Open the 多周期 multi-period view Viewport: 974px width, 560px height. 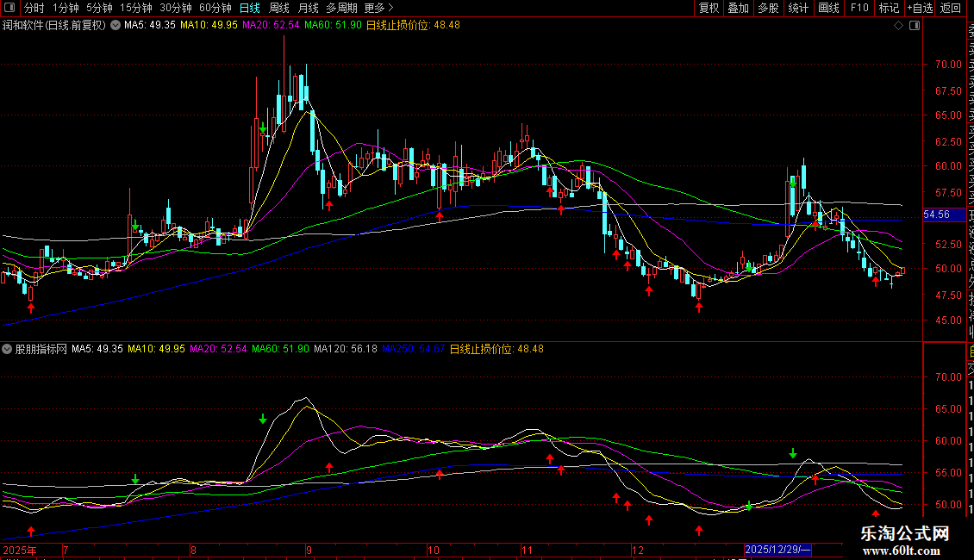tap(342, 8)
